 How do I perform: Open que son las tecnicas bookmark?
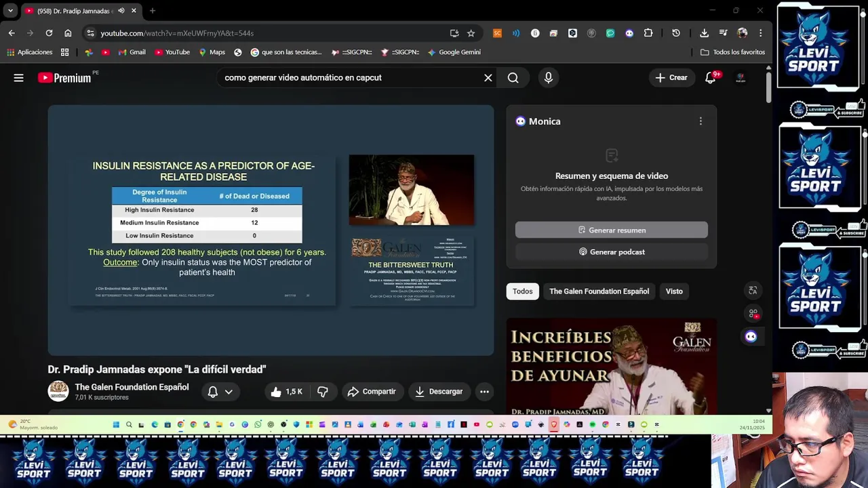coord(286,52)
